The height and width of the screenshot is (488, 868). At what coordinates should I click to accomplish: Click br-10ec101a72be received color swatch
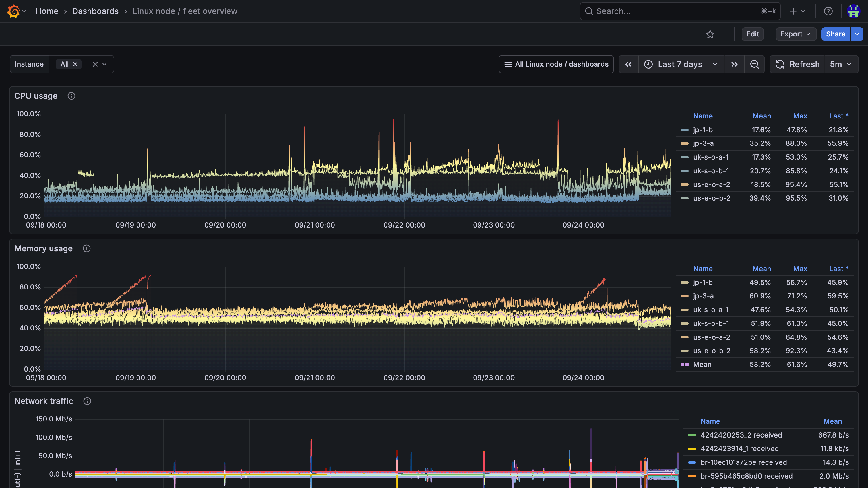[x=691, y=462]
